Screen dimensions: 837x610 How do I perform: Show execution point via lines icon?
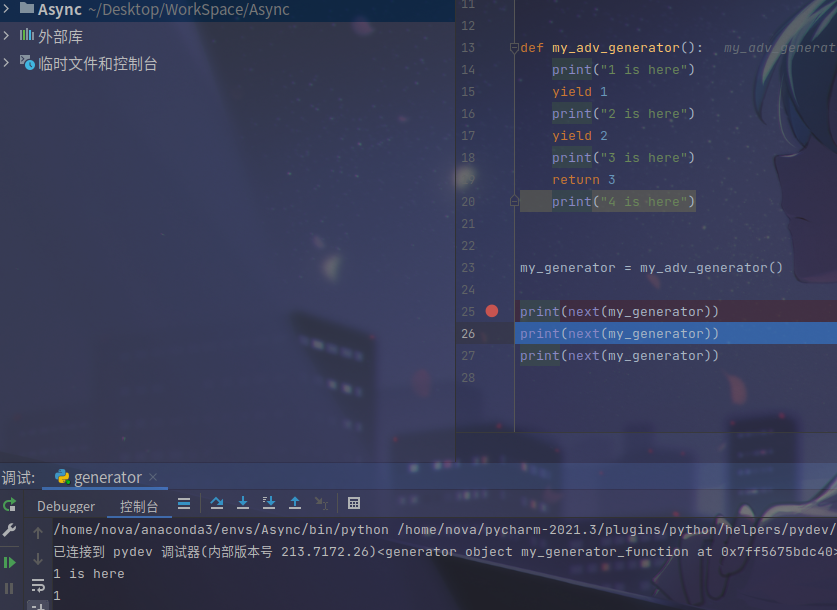(x=184, y=504)
